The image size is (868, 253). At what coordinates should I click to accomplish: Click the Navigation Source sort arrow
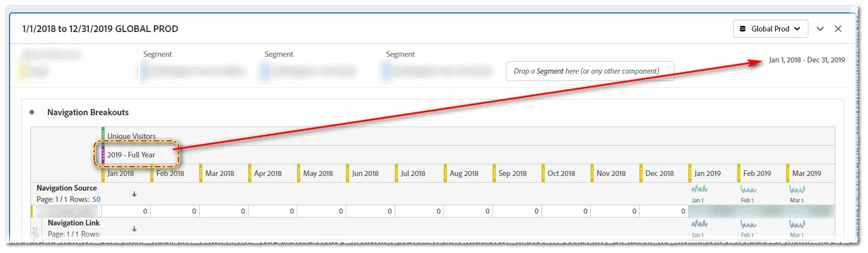click(x=134, y=194)
